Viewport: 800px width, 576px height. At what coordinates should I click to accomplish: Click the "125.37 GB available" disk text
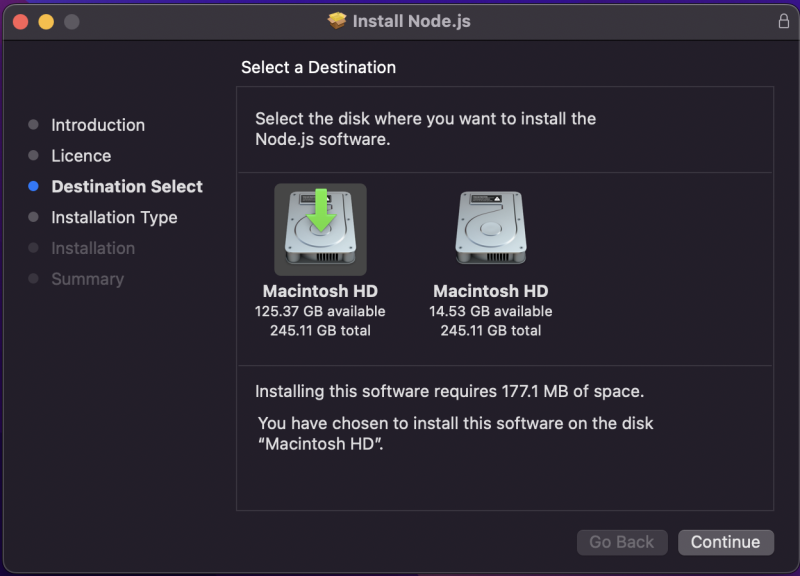320,311
